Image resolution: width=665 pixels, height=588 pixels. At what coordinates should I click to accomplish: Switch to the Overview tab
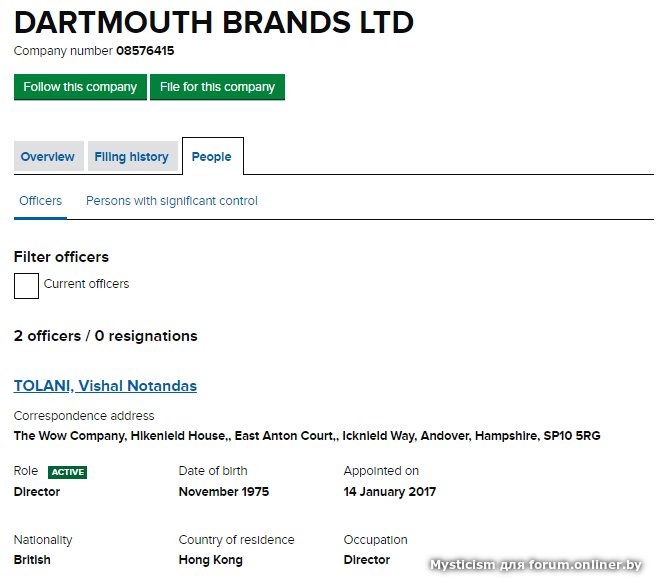click(x=48, y=157)
